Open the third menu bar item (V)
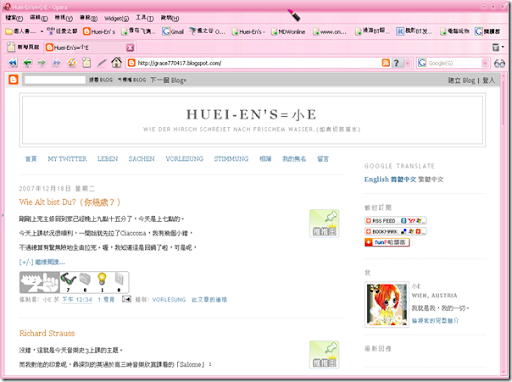This screenshot has width=512, height=382. (63, 18)
